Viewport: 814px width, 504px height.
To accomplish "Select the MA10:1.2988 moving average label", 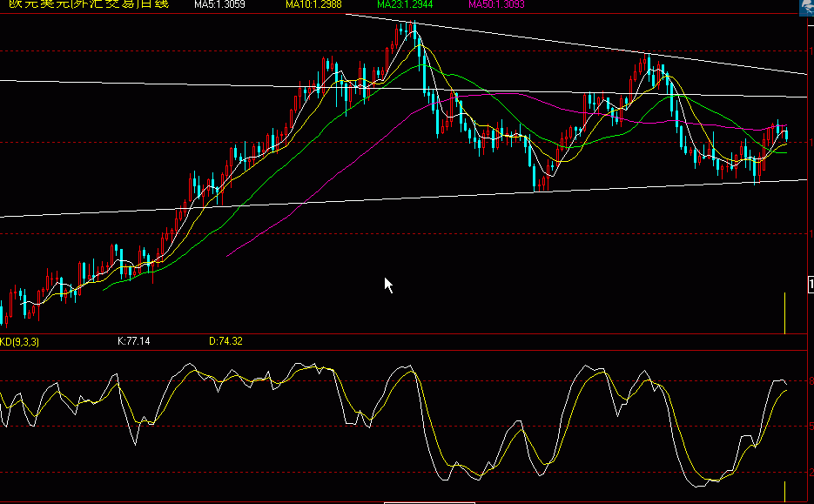I will tap(313, 5).
